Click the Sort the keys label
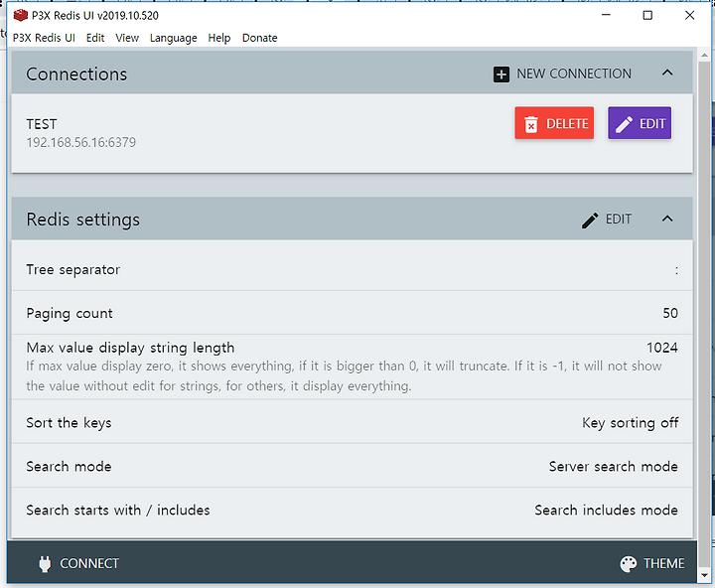The image size is (715, 588). click(69, 423)
